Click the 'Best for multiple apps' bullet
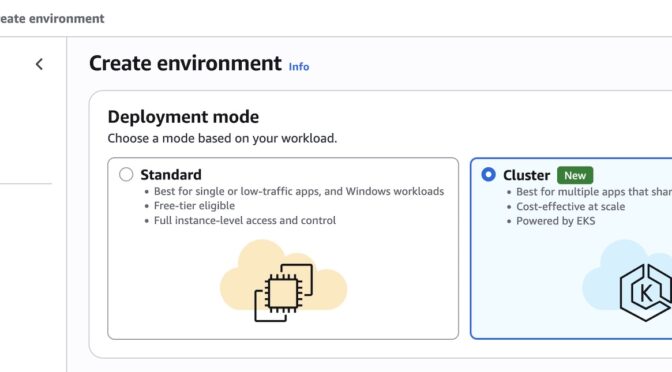The width and height of the screenshot is (672, 372). point(594,192)
